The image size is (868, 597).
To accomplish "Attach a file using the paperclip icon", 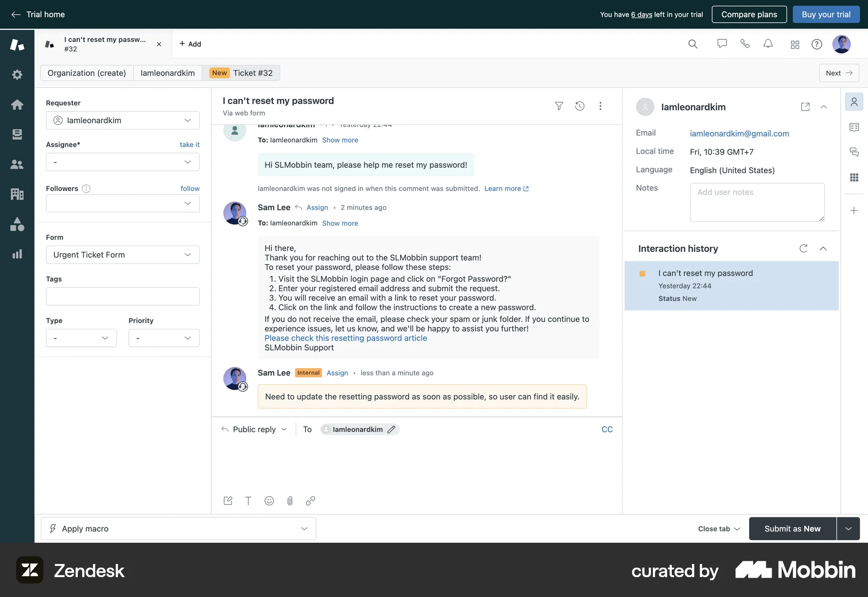I will click(290, 501).
